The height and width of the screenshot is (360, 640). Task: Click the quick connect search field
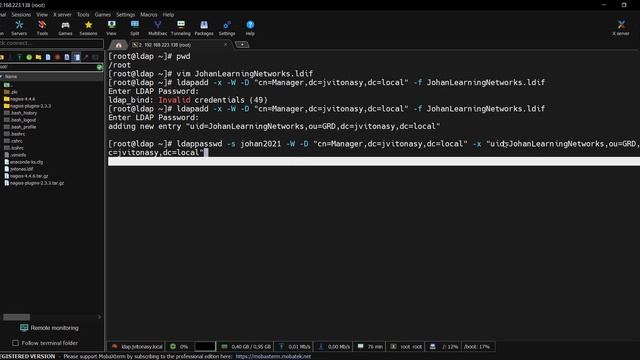[51, 43]
